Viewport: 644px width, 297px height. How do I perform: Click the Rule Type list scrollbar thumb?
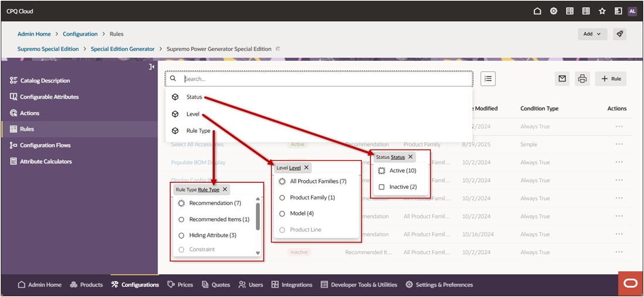coord(258,216)
